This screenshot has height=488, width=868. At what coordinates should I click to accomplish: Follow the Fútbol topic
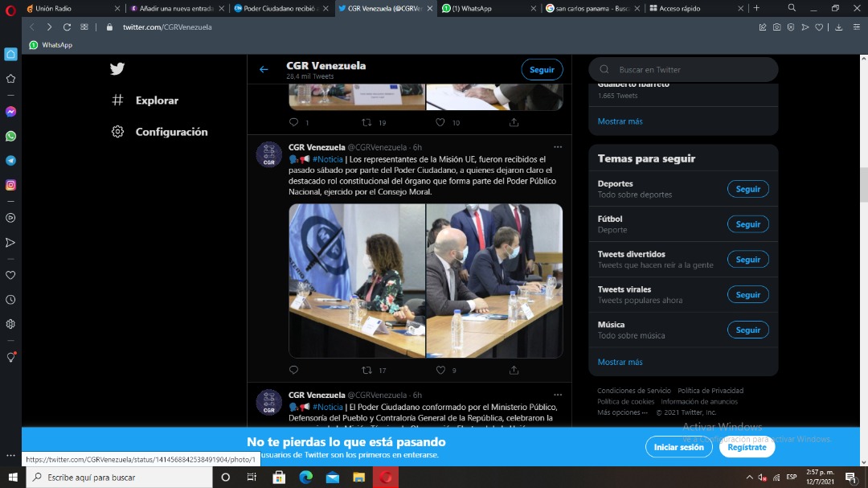coord(747,224)
